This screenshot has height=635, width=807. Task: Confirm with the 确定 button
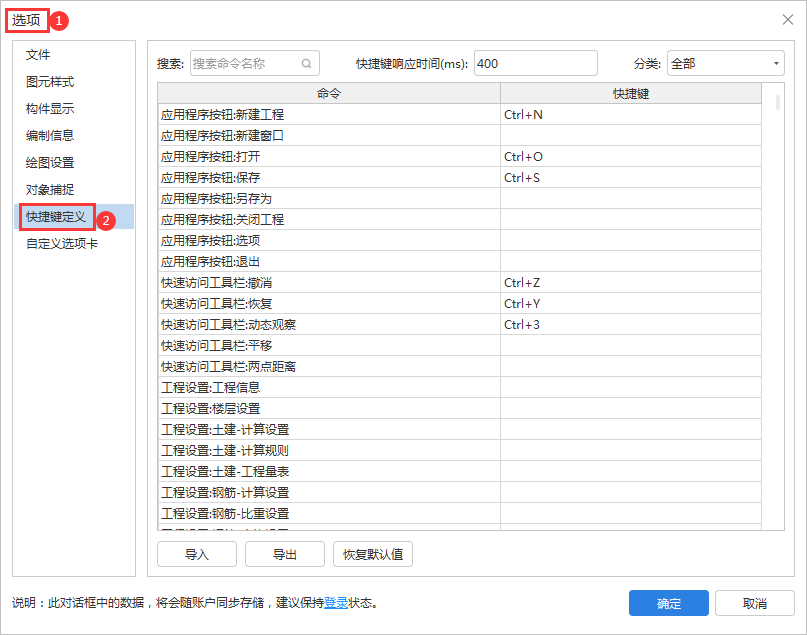click(x=669, y=603)
